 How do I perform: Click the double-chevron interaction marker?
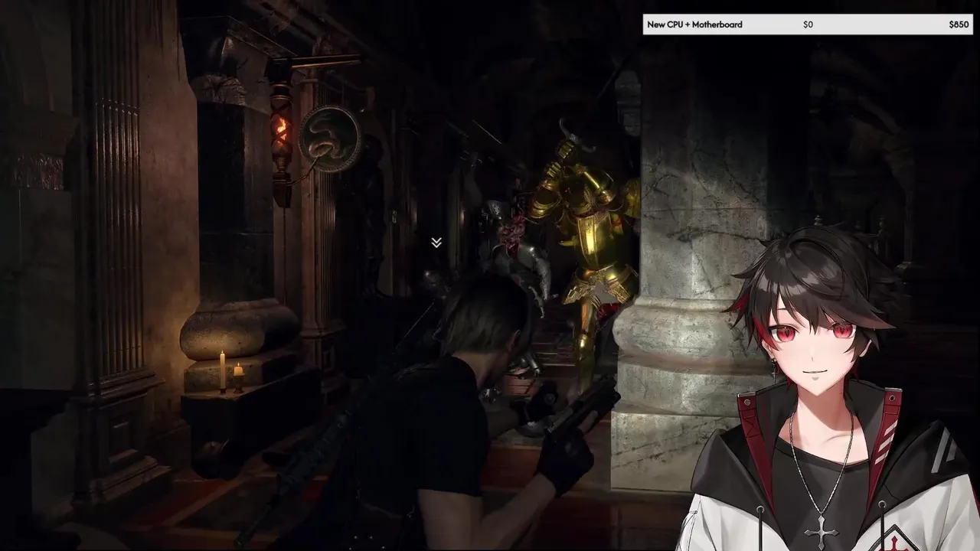436,243
